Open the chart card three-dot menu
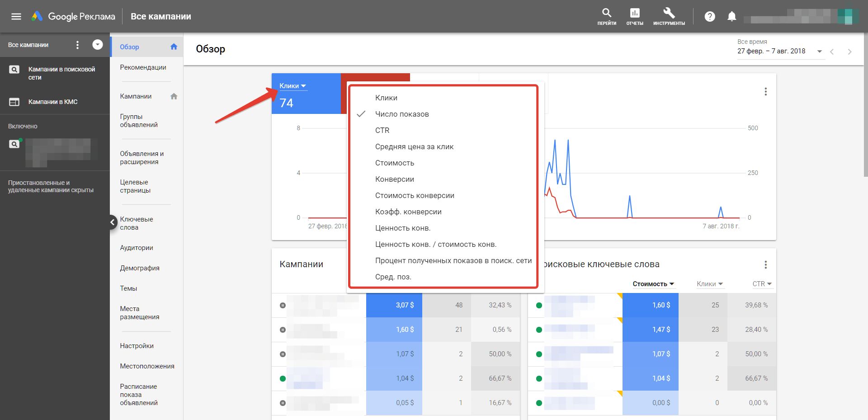868x420 pixels. click(x=765, y=92)
